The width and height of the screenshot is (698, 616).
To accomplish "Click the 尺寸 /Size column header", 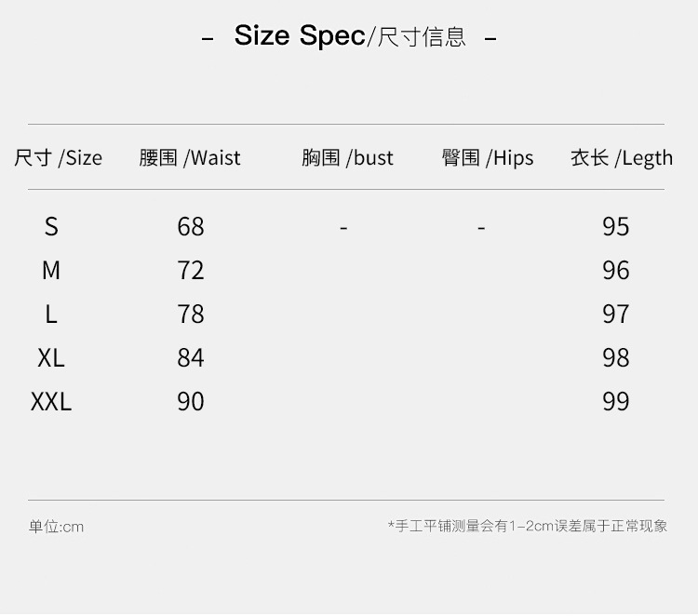I will coord(59,158).
